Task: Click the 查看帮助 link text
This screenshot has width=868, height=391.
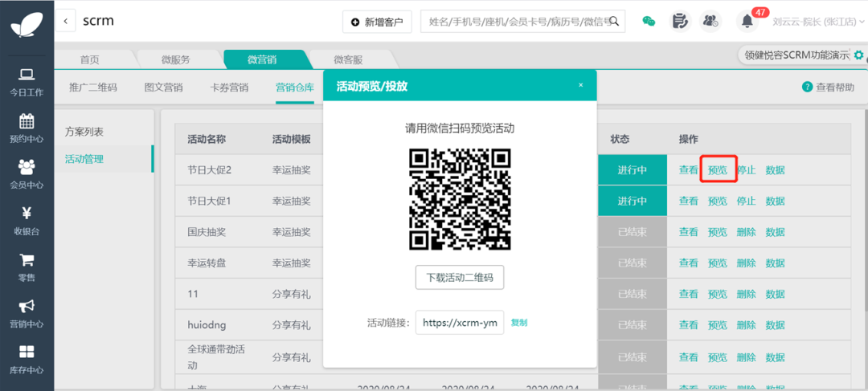Action: click(835, 87)
